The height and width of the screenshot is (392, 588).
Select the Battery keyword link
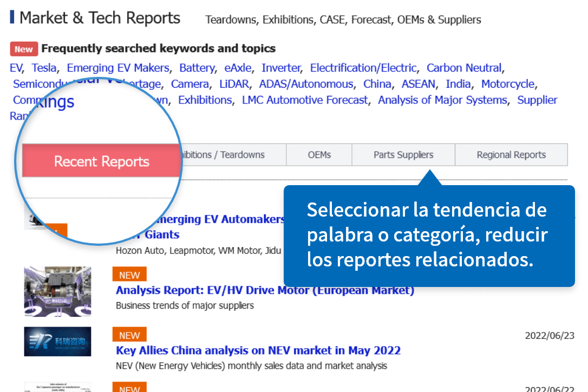197,68
